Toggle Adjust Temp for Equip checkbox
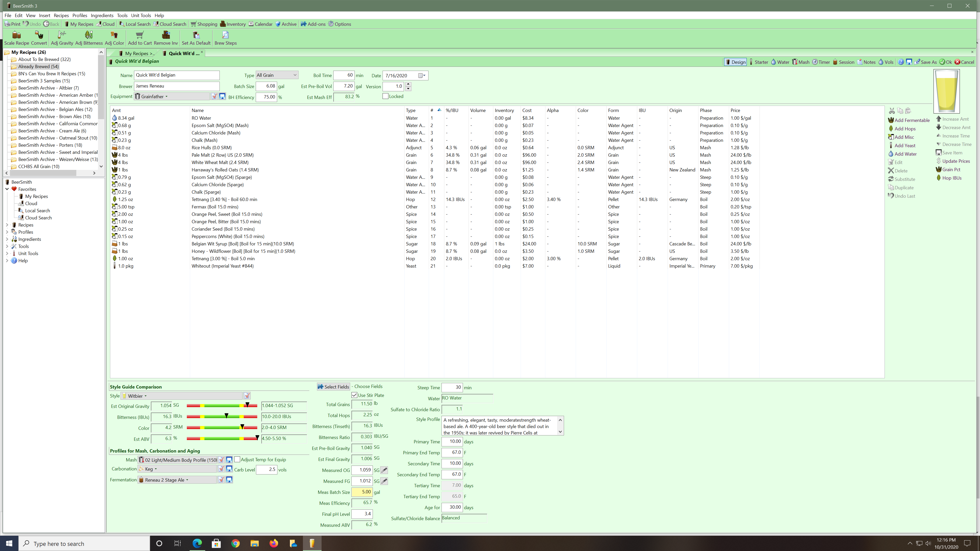The width and height of the screenshot is (980, 551). [237, 459]
